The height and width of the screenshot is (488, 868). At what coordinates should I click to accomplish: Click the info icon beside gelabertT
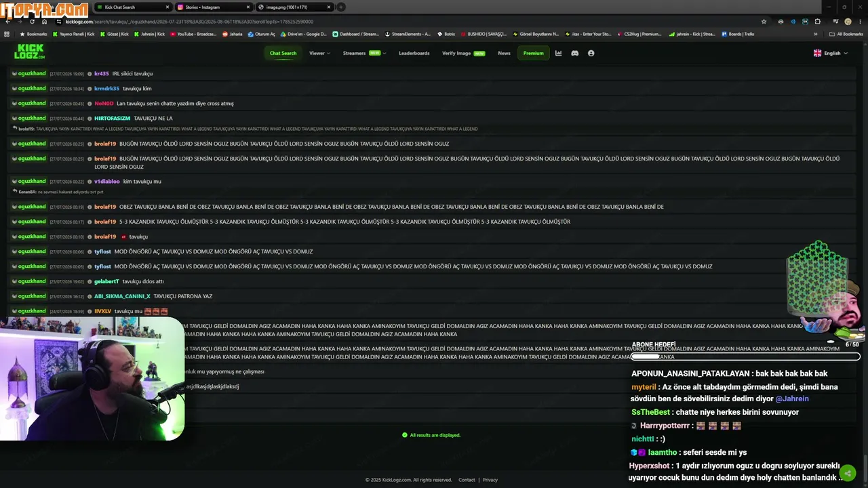tap(90, 281)
